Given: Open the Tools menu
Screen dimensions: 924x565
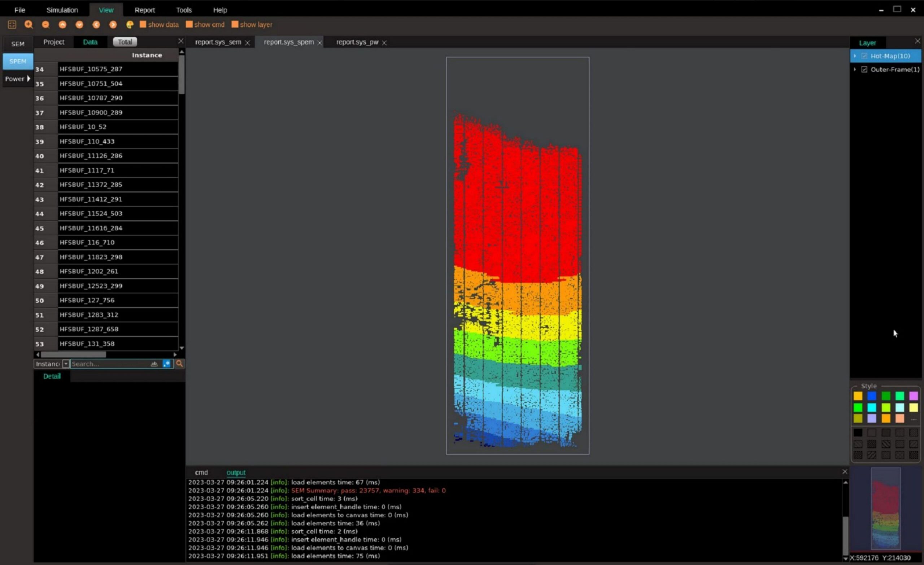Looking at the screenshot, I should click(x=184, y=10).
